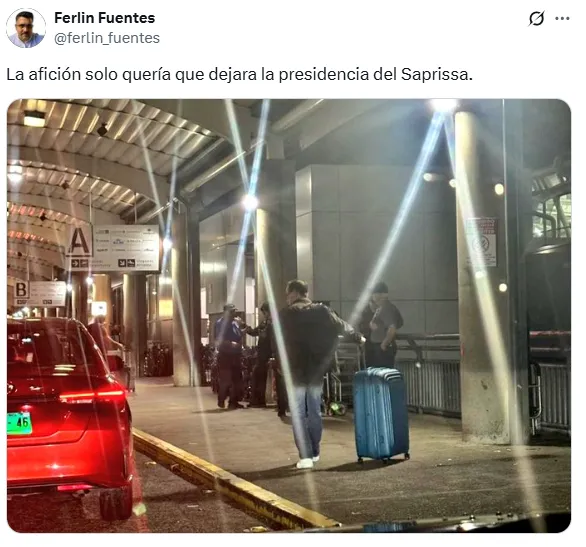This screenshot has width=586, height=547.
Task: Open the three-dot more options menu
Action: pos(562,18)
